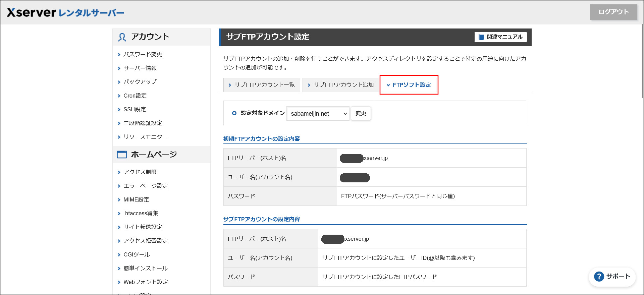Open the sabameijin.net domain dropdown
The width and height of the screenshot is (644, 295).
point(318,114)
